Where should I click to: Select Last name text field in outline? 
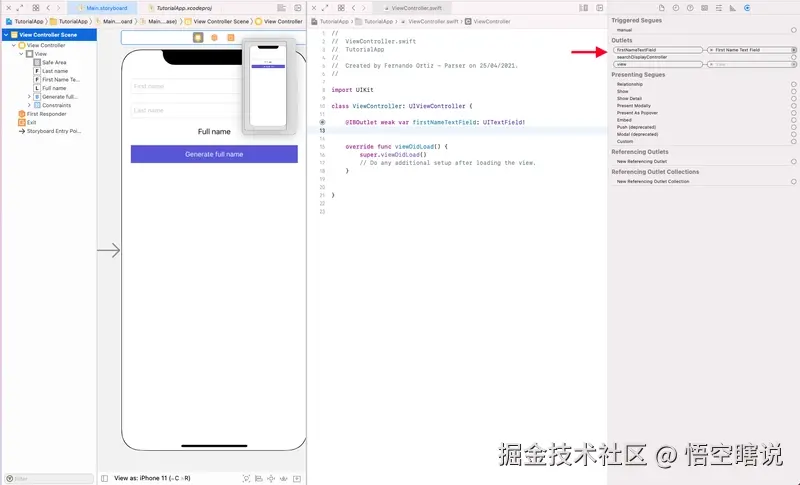coord(51,71)
